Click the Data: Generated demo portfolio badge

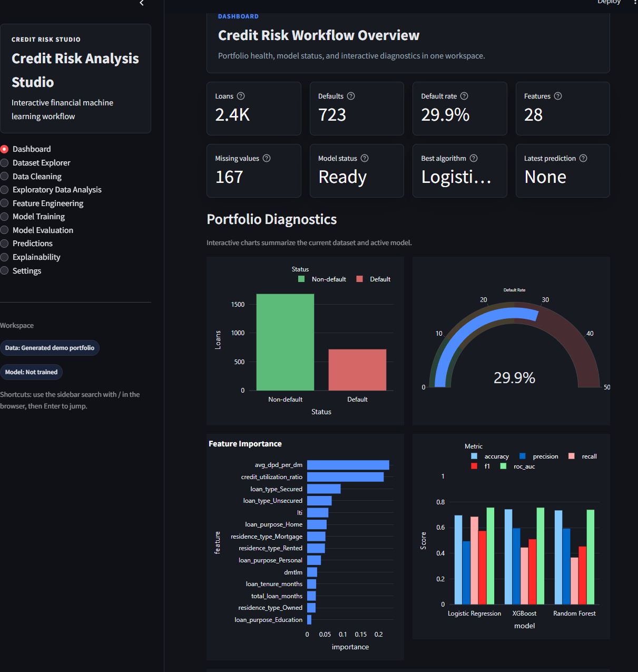pyautogui.click(x=50, y=348)
